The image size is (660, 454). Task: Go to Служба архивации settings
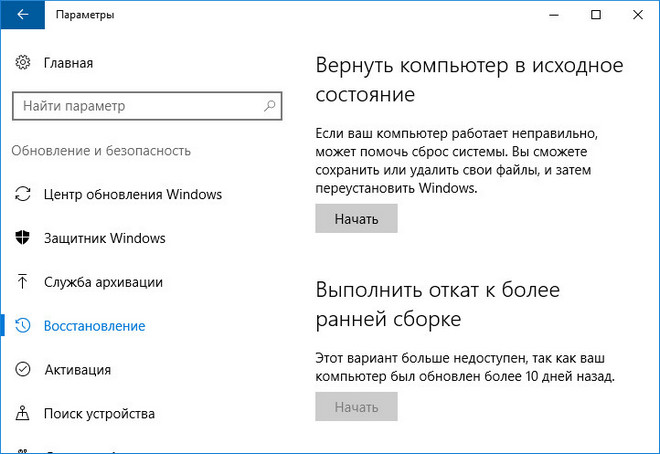tap(103, 282)
